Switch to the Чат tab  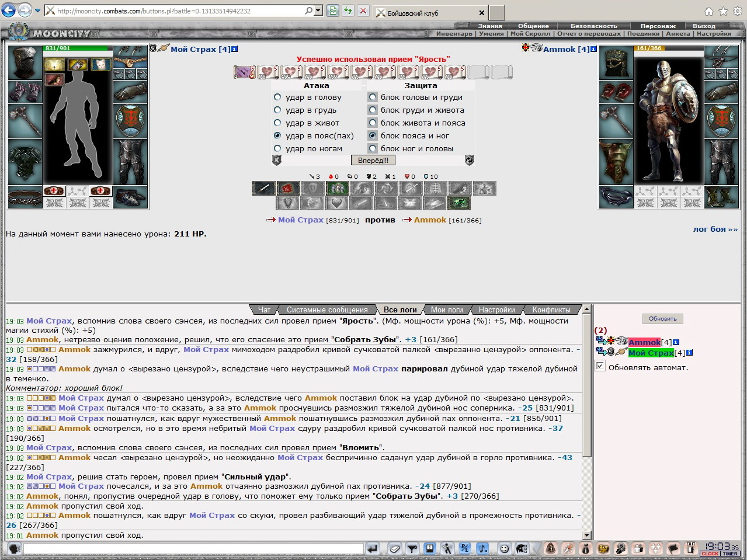265,310
